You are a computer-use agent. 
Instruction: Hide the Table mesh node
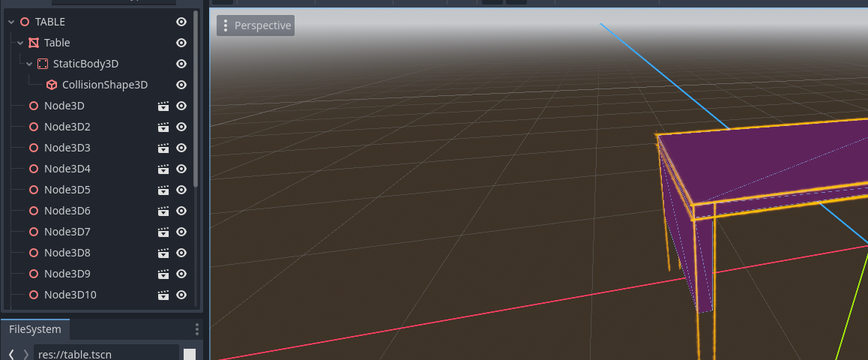click(181, 43)
